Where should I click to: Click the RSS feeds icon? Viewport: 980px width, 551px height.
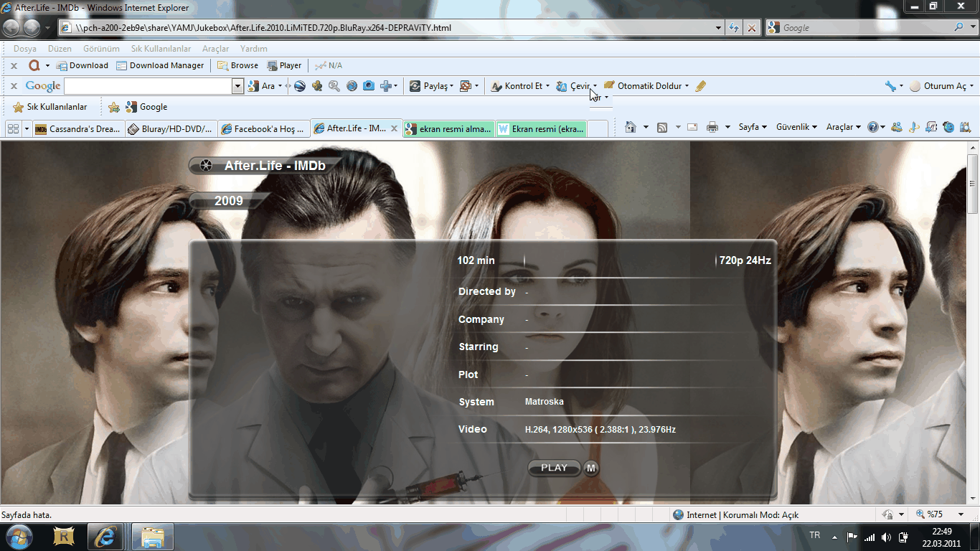[662, 127]
